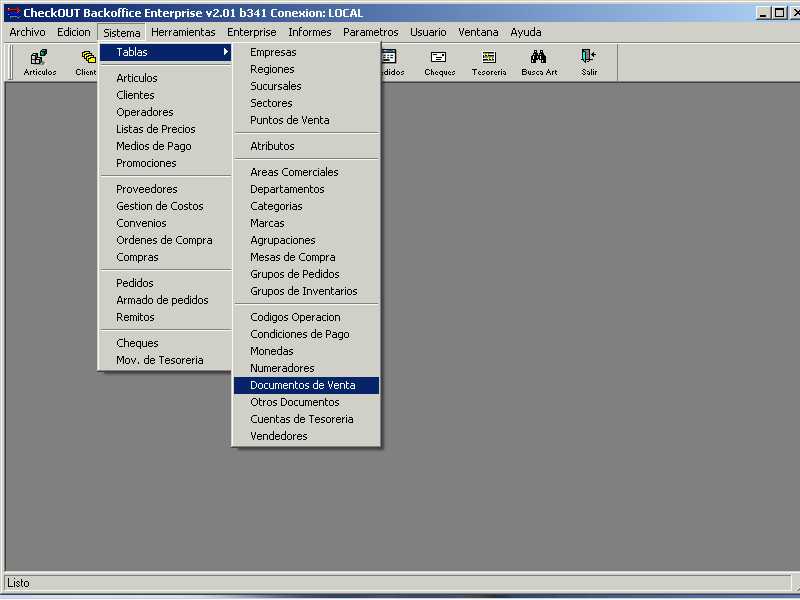Open Mesas de Compra submenu entry
This screenshot has height=600, width=800.
tap(306, 257)
